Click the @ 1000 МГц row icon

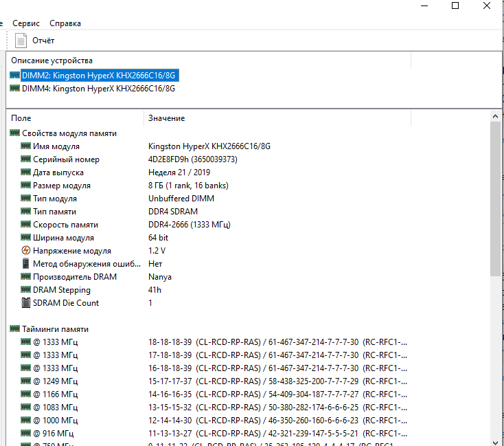[25, 420]
